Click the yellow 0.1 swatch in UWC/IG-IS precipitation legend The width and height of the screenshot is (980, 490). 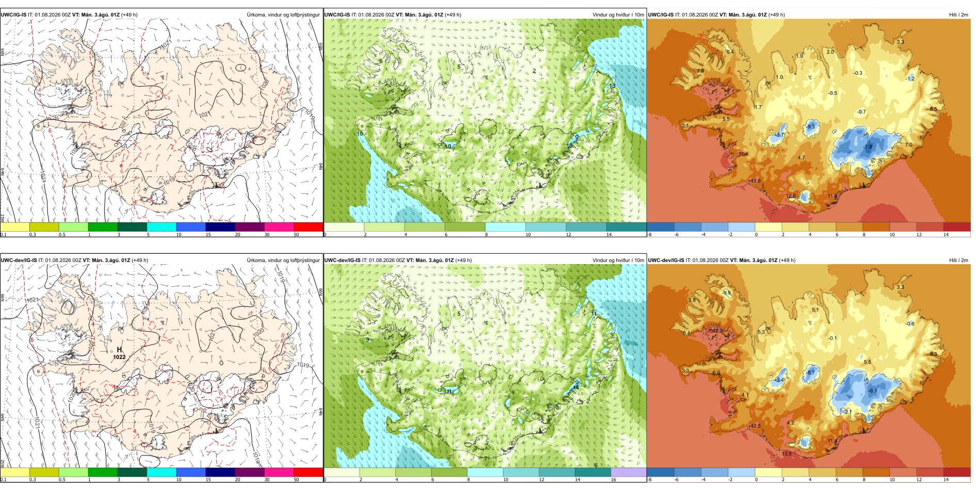point(14,227)
